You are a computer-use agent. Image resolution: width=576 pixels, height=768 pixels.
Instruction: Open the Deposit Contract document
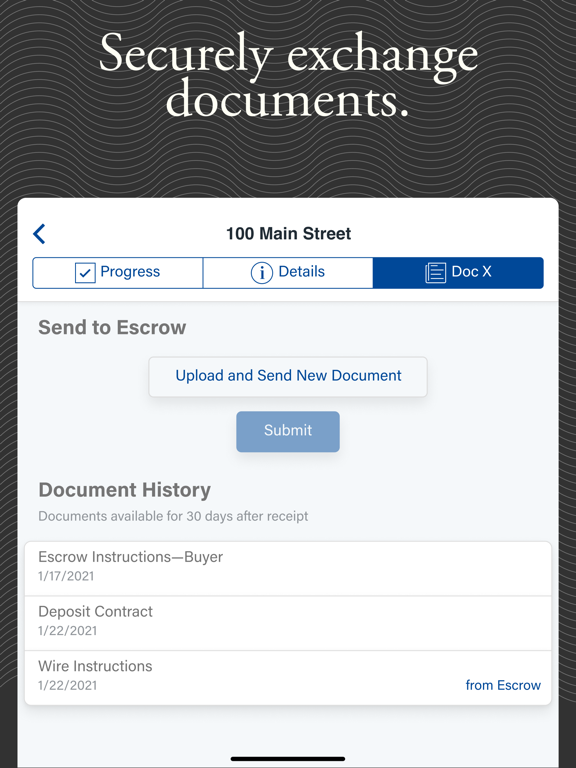pyautogui.click(x=288, y=623)
